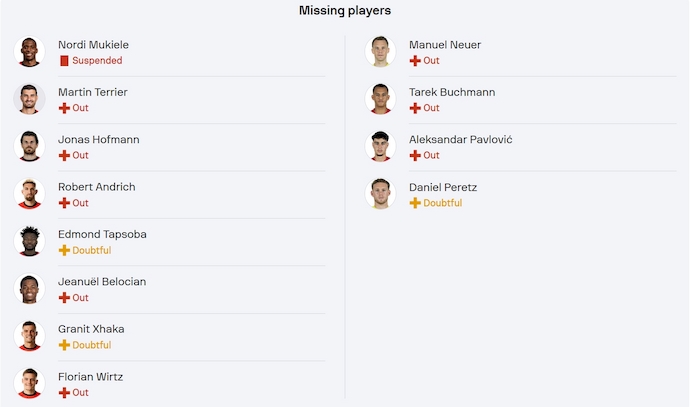Viewport: 690px width, 407px height.
Task: Click red cross icon under Florian Wirtz
Action: point(64,393)
